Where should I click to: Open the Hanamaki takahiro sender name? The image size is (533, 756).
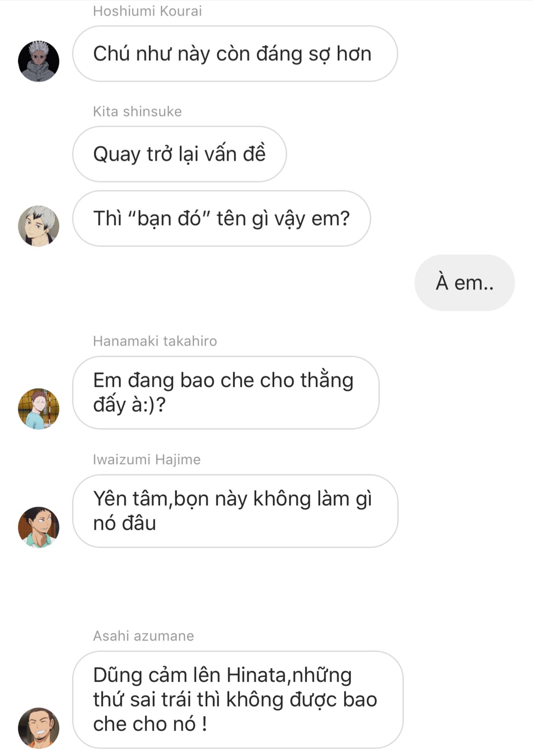(x=155, y=341)
